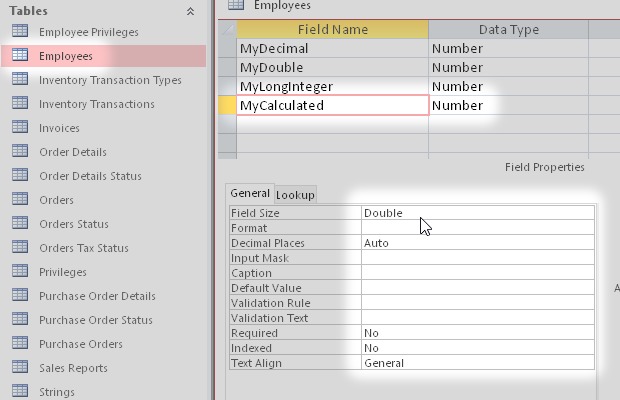Select the Strings table in navigation
This screenshot has height=400, width=620.
(x=57, y=393)
